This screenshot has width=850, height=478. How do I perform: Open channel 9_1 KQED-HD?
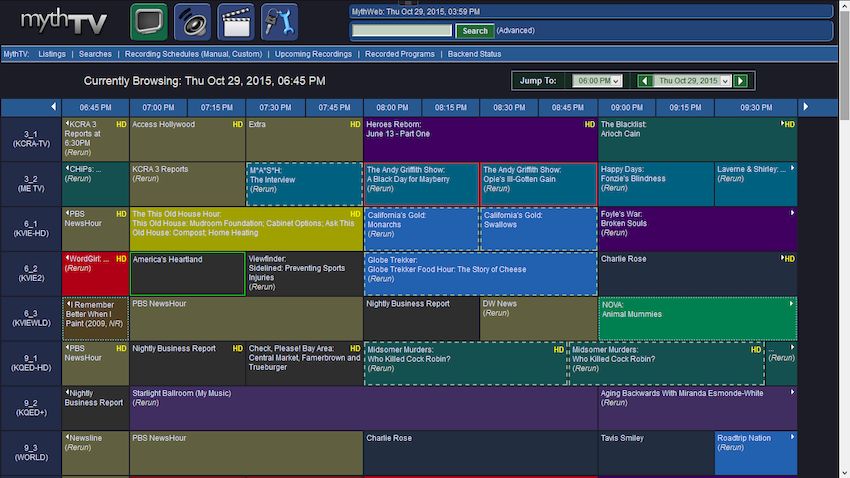click(x=31, y=363)
